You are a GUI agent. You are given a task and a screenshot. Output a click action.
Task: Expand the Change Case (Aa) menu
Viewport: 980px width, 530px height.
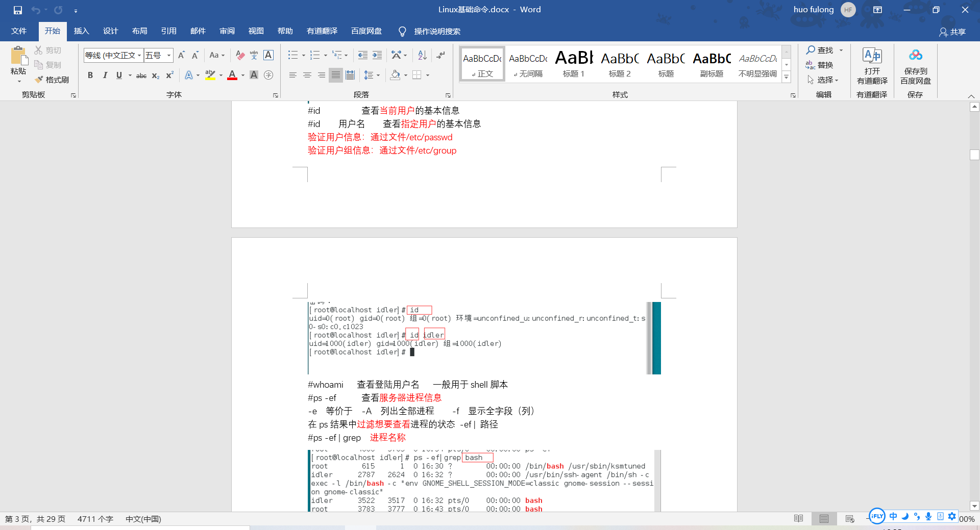[x=217, y=55]
